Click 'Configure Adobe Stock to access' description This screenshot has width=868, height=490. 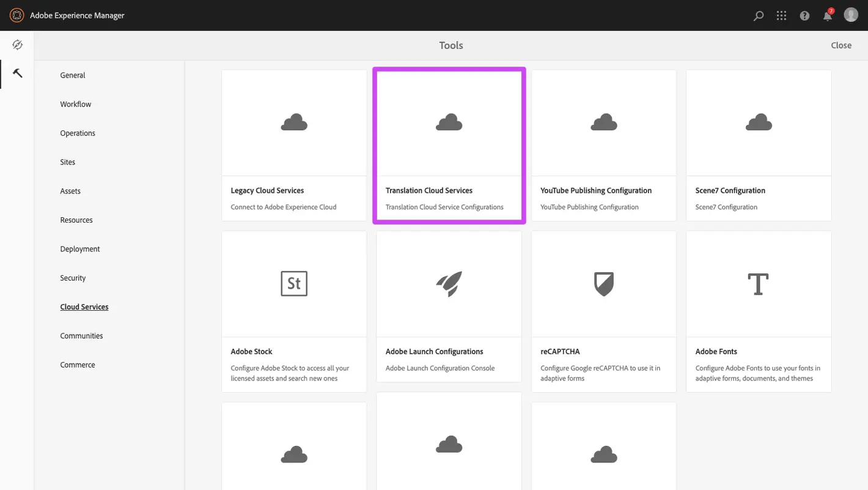[290, 373]
